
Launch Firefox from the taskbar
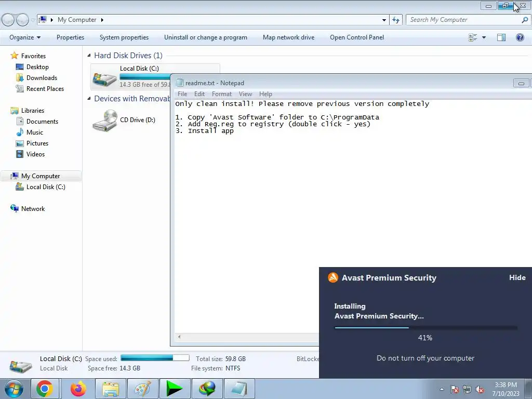pyautogui.click(x=78, y=389)
